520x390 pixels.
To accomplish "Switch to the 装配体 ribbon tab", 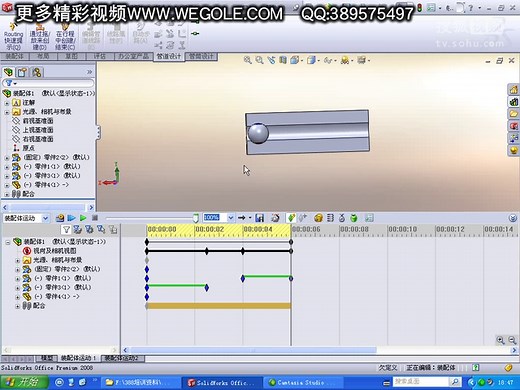I will pyautogui.click(x=15, y=56).
